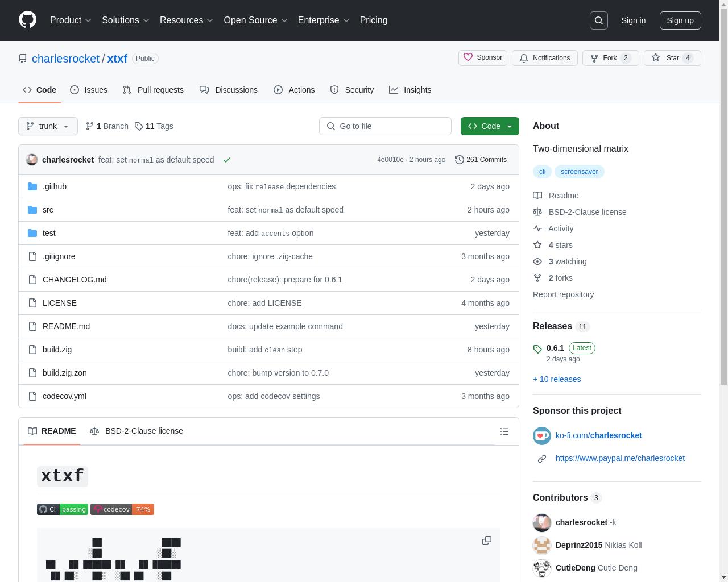Viewport: 728px width, 582px height.
Task: Click the Deprinz2015 contributor avatar
Action: coord(542,545)
